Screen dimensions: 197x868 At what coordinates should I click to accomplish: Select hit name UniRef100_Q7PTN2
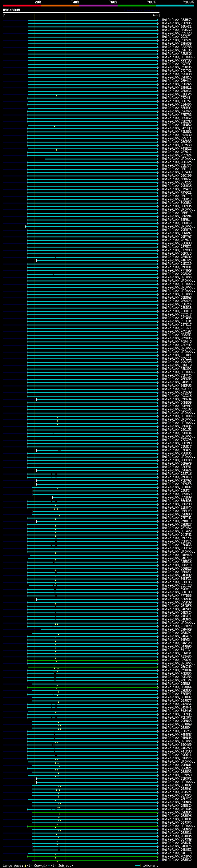tap(176, 518)
